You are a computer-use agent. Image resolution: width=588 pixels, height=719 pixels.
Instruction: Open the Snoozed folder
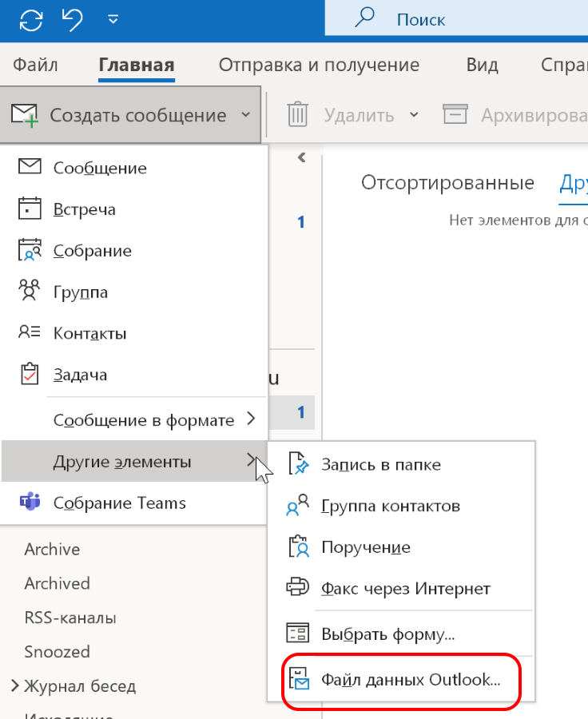pos(58,652)
